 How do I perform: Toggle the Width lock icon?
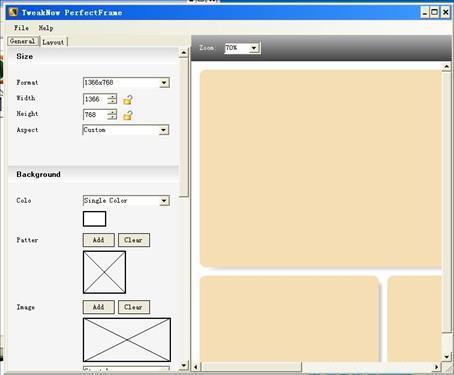[128, 99]
